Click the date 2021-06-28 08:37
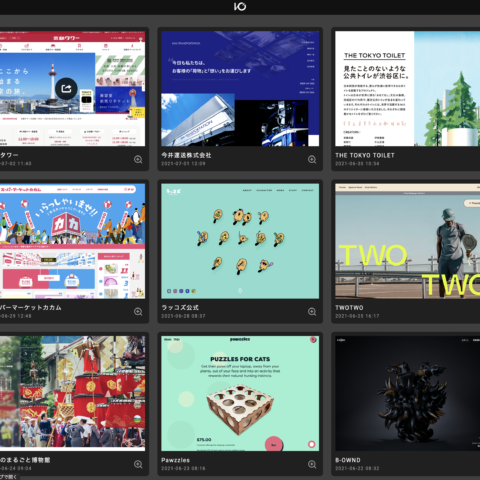Screen dimensions: 480x480 pyautogui.click(x=183, y=316)
